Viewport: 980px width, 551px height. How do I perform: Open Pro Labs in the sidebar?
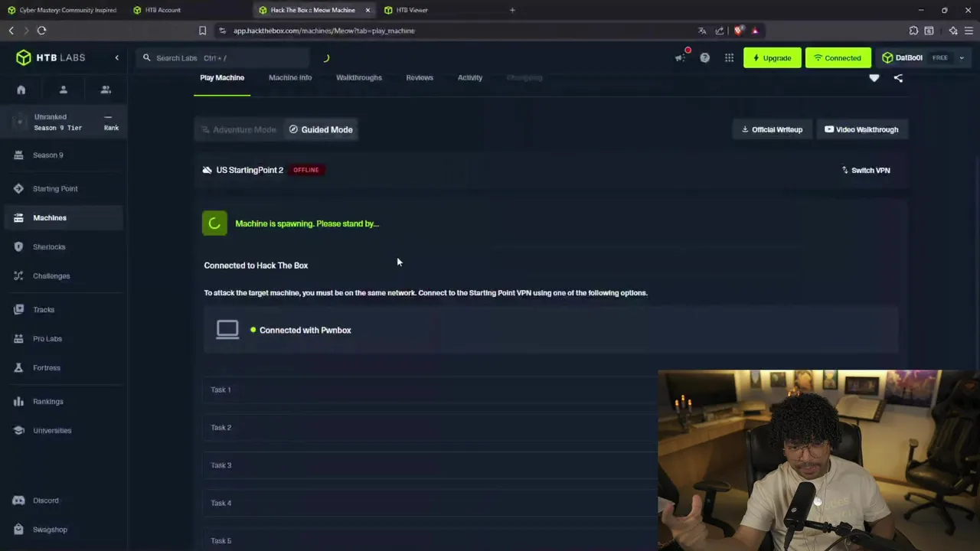tap(64, 338)
